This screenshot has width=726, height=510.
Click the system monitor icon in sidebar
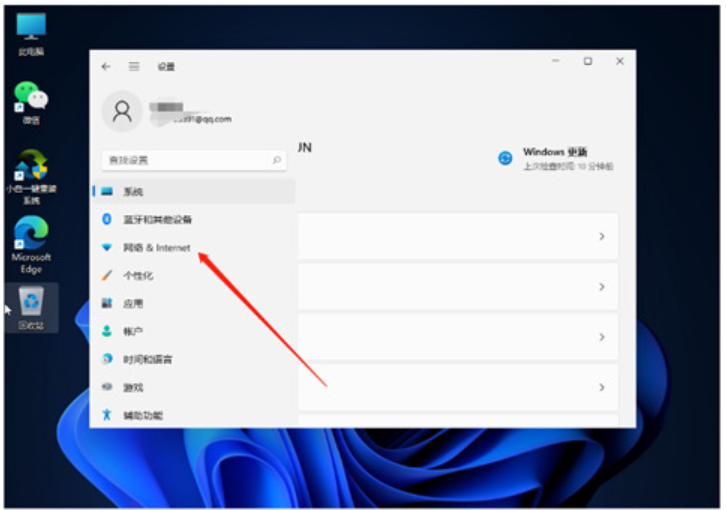(107, 191)
